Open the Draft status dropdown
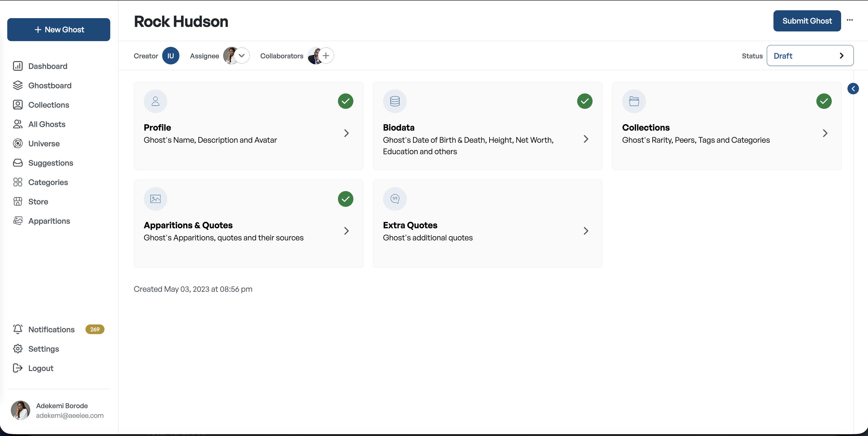The image size is (868, 436). [810, 56]
